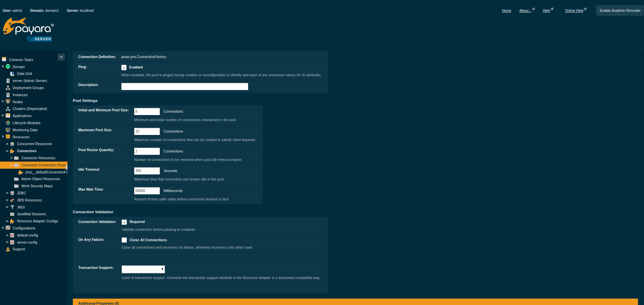Open Work Security Maps in sidebar
Image resolution: width=644 pixels, height=305 pixels.
(37, 186)
